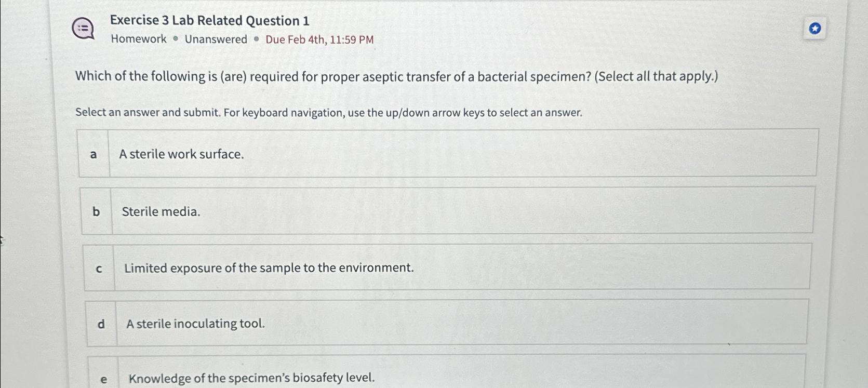The width and height of the screenshot is (868, 388).
Task: Click 'Due Feb 4th, 11:59 PM' text
Action: [x=319, y=39]
